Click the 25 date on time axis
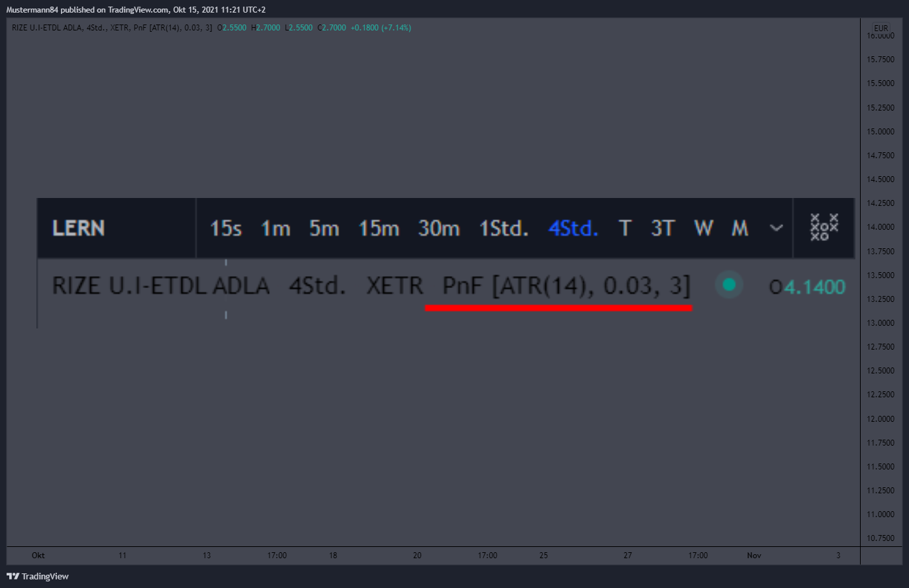 coord(544,556)
